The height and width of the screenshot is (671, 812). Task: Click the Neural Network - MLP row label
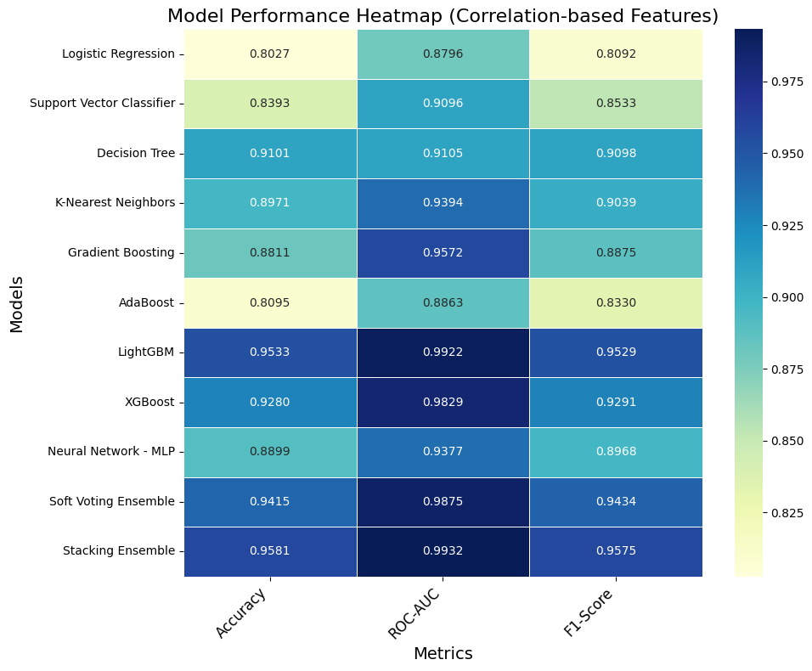click(111, 452)
